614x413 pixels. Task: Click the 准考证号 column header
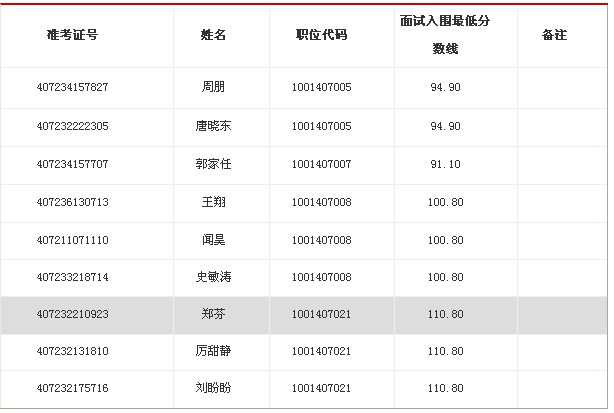(x=72, y=35)
